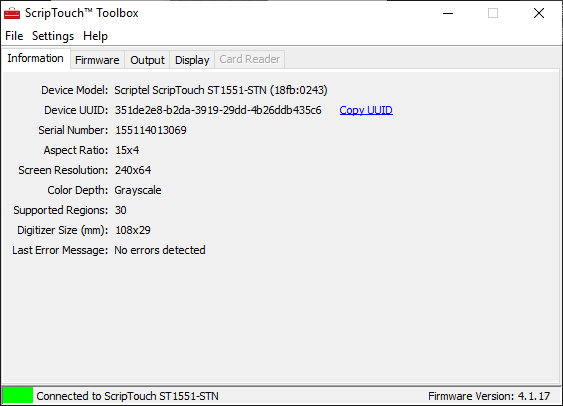
Task: Select the Information tab
Action: coord(35,58)
